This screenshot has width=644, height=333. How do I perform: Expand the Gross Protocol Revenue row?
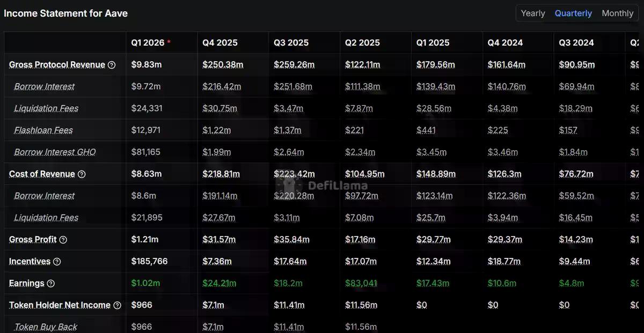[x=57, y=65]
